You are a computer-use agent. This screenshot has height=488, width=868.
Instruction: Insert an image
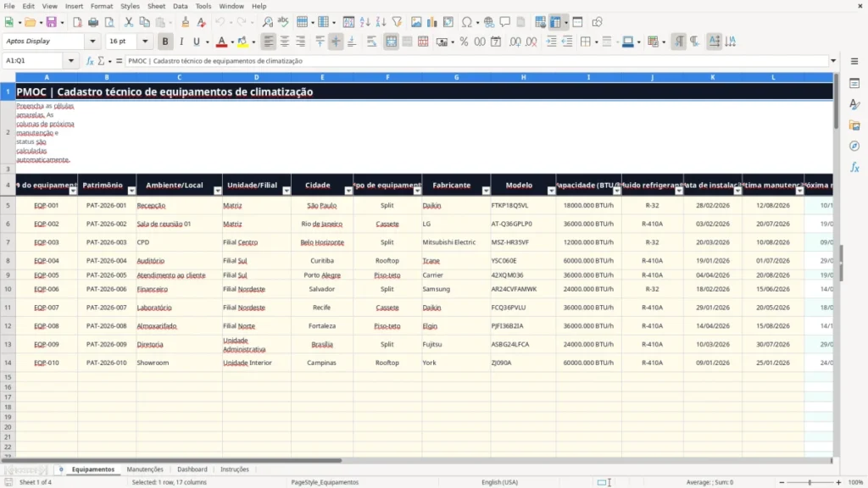[416, 22]
